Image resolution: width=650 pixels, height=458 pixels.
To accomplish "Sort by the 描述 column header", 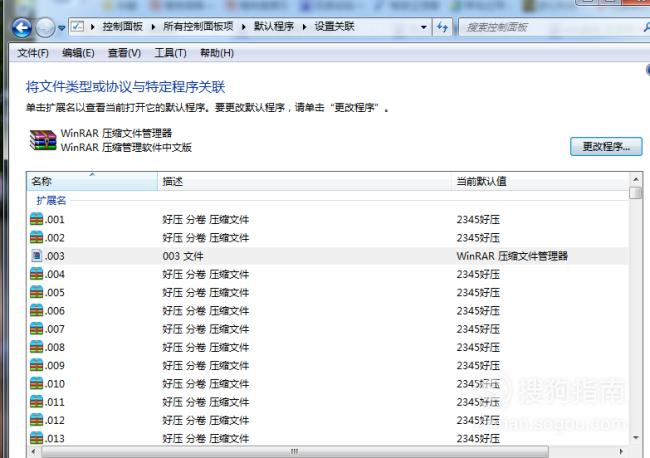I will (x=304, y=181).
